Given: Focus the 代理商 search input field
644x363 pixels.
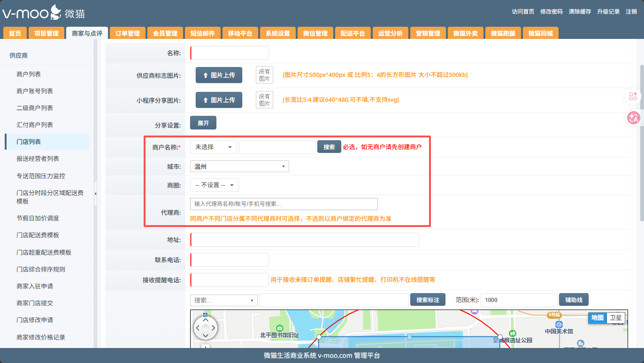Looking at the screenshot, I should click(x=284, y=204).
